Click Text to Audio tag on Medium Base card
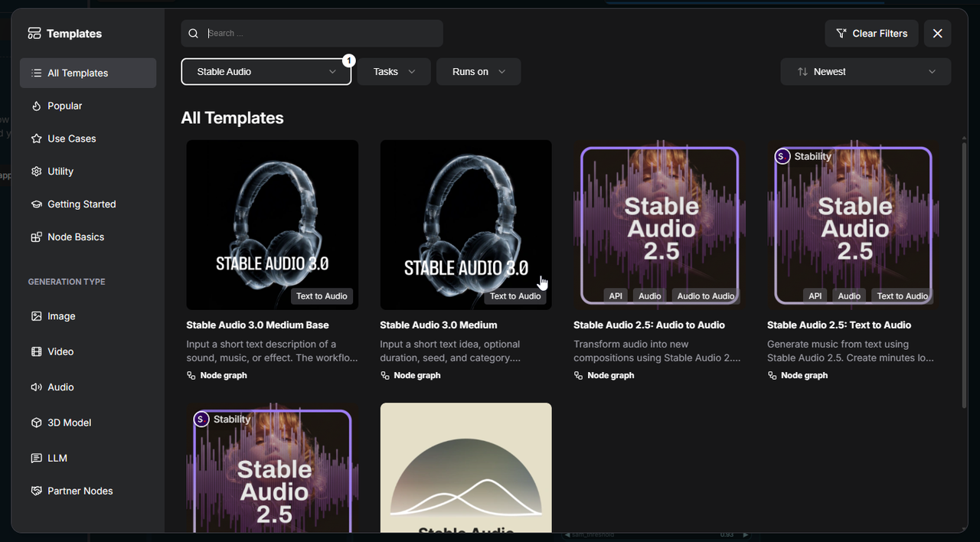This screenshot has height=542, width=980. [322, 296]
